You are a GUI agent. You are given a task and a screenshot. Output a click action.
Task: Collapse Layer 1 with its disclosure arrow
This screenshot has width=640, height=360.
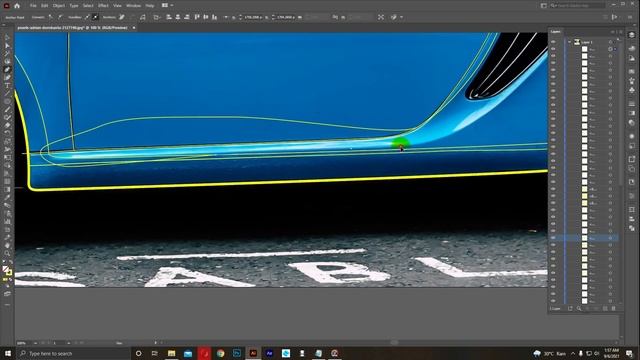click(x=570, y=42)
